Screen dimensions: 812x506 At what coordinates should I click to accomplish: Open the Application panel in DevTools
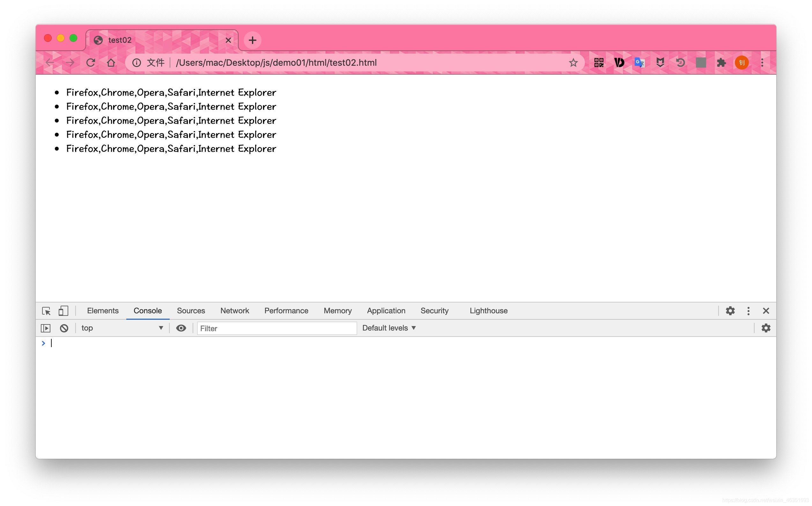[386, 310]
